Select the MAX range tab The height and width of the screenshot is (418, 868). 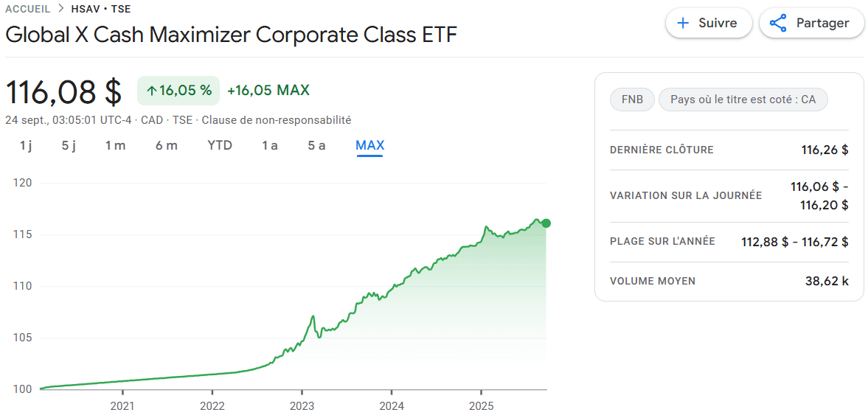click(x=369, y=145)
